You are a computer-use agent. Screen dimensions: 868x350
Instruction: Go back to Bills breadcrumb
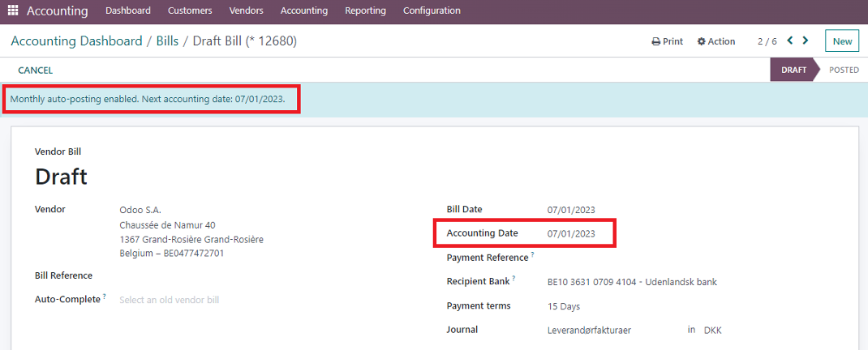click(x=167, y=41)
